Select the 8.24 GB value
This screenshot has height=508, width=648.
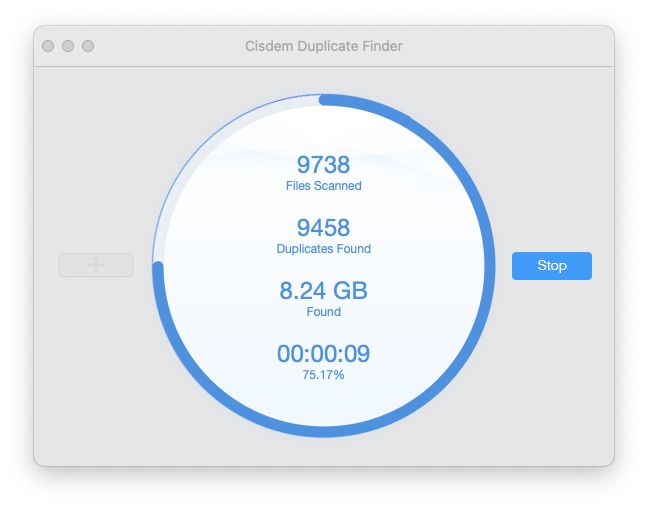[323, 291]
